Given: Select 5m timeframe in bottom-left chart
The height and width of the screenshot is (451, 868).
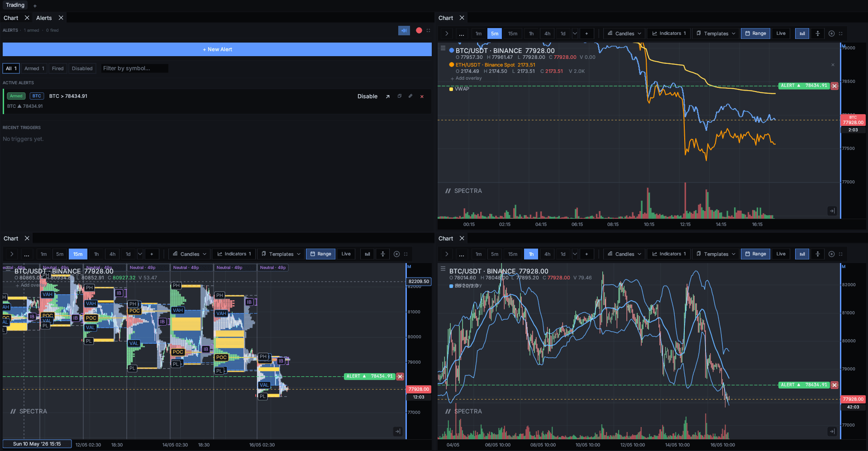Looking at the screenshot, I should (60, 254).
